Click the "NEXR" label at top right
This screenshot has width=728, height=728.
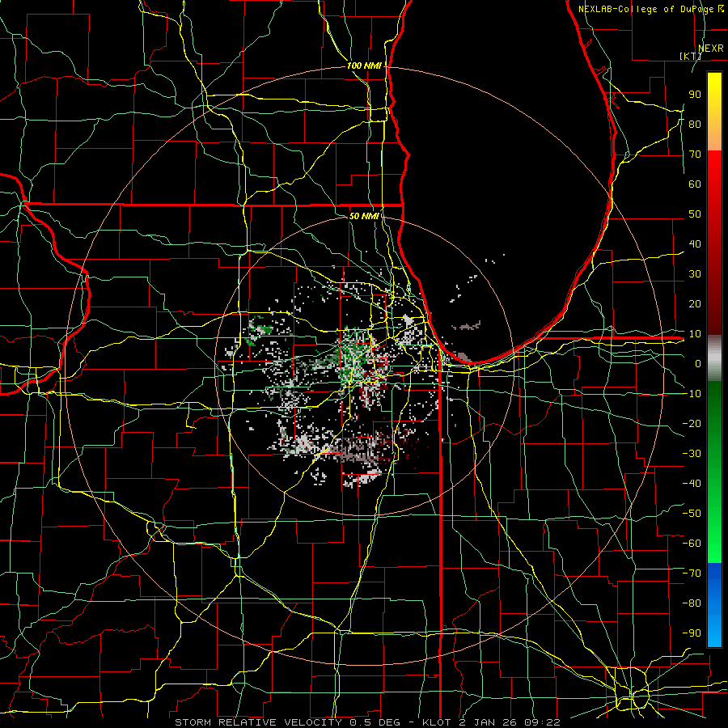click(711, 49)
